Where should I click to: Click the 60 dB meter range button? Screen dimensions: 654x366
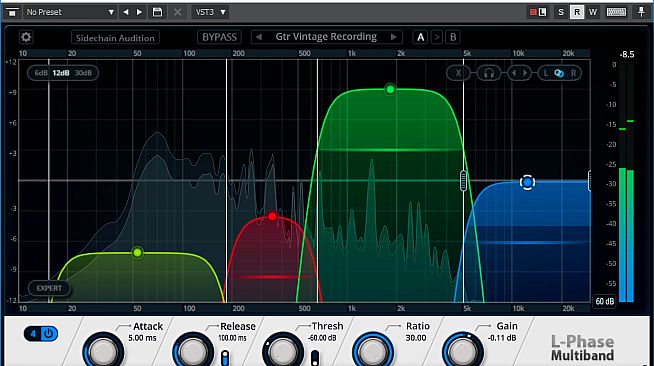coord(604,301)
